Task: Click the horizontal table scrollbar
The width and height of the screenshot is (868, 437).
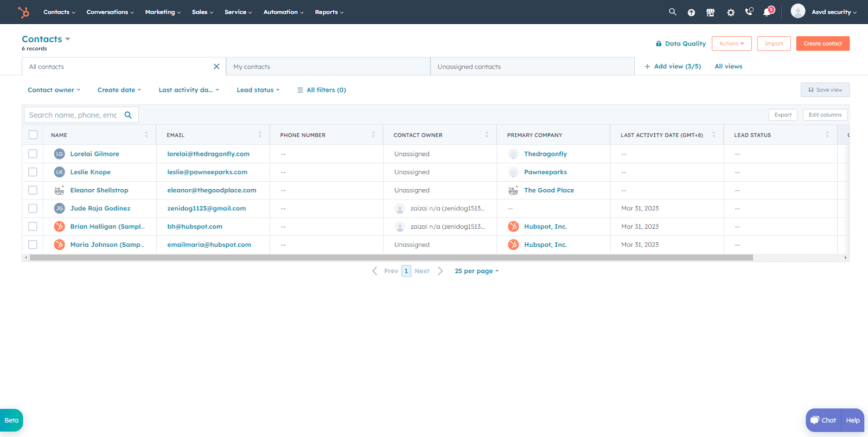Action: pyautogui.click(x=391, y=258)
